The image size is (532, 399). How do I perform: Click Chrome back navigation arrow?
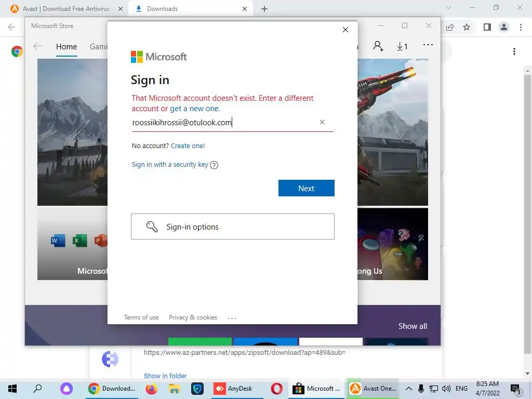11,27
